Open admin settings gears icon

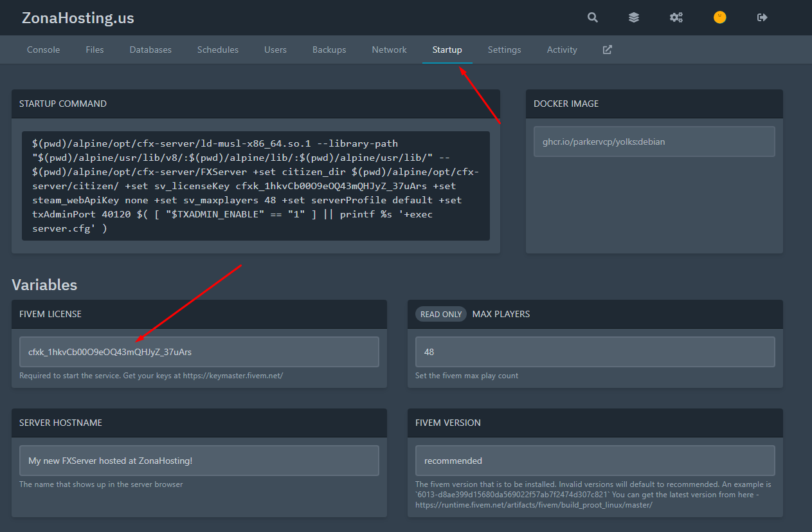click(x=676, y=17)
